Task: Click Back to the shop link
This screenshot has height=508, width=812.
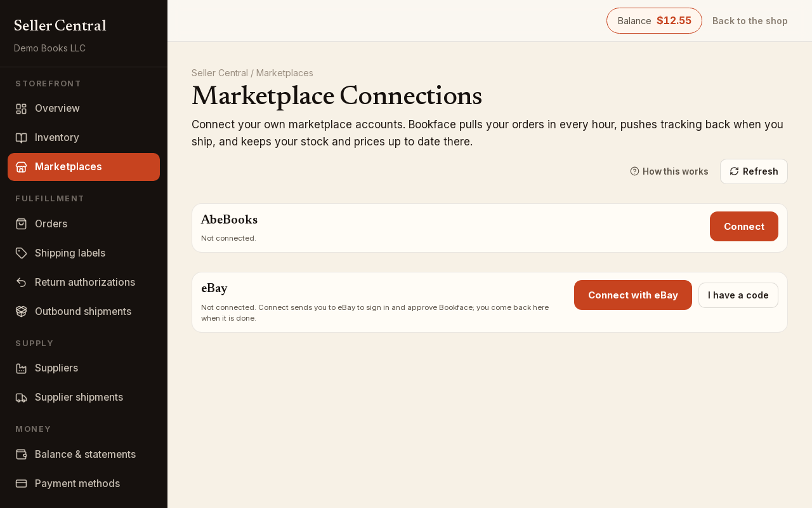Action: click(750, 21)
